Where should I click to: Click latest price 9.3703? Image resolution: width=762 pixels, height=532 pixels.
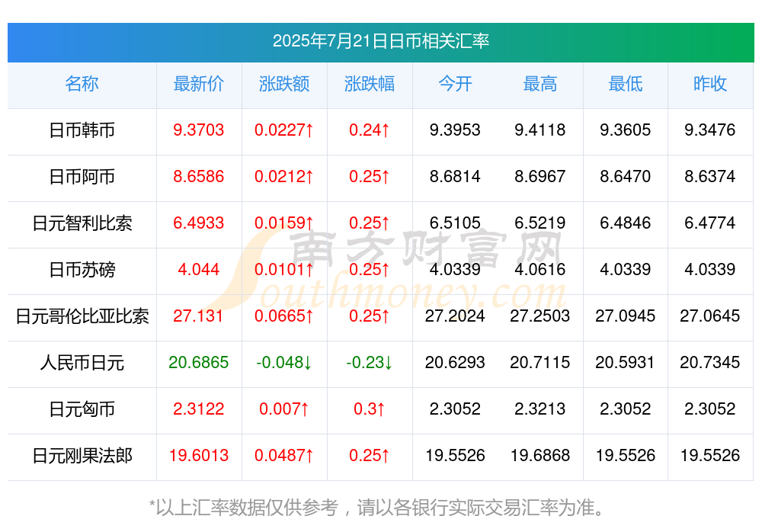pos(198,130)
